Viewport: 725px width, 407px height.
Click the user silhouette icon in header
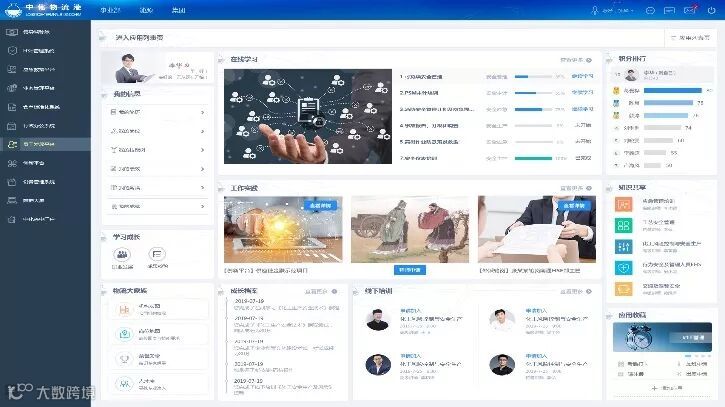point(595,10)
